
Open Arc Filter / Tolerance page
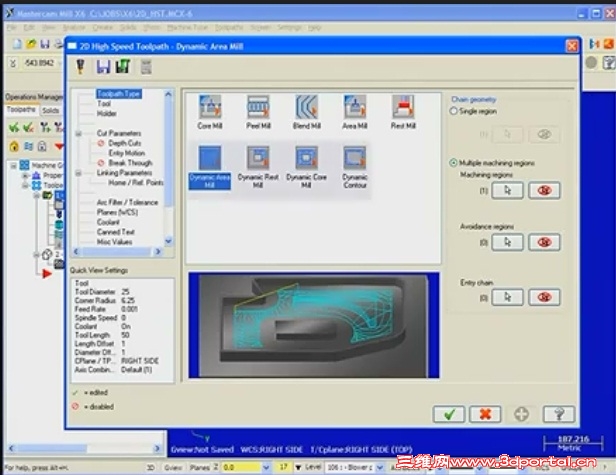127,202
